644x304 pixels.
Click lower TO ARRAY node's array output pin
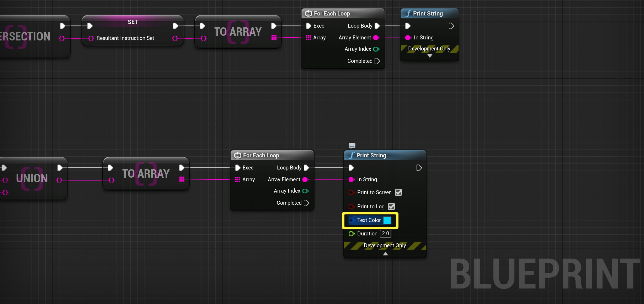182,179
